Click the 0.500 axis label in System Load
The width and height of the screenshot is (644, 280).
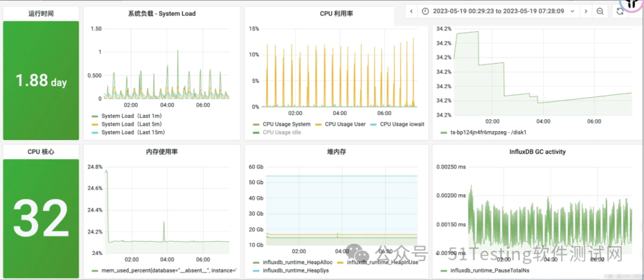click(94, 75)
